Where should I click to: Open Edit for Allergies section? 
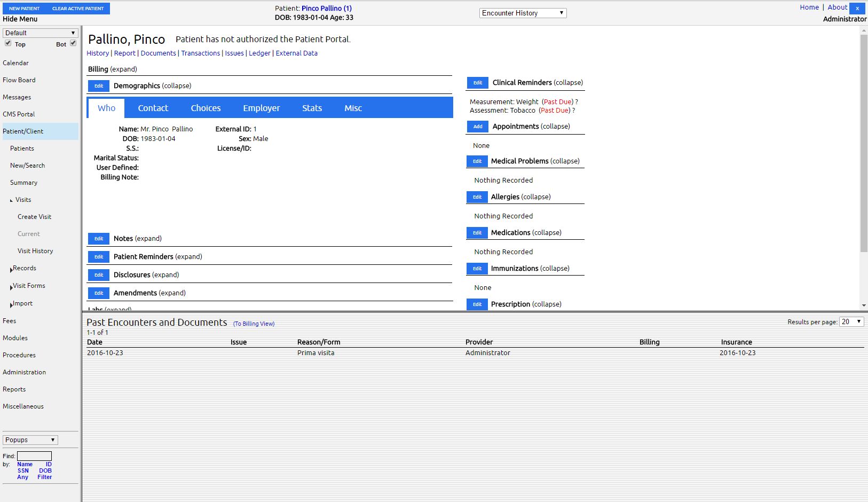[477, 197]
